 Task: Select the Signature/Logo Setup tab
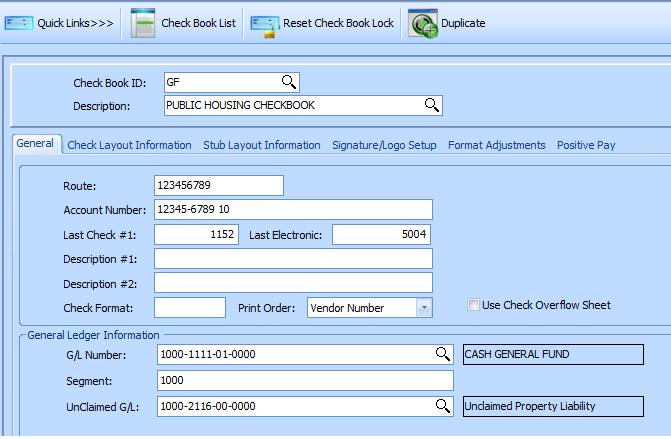pos(384,145)
